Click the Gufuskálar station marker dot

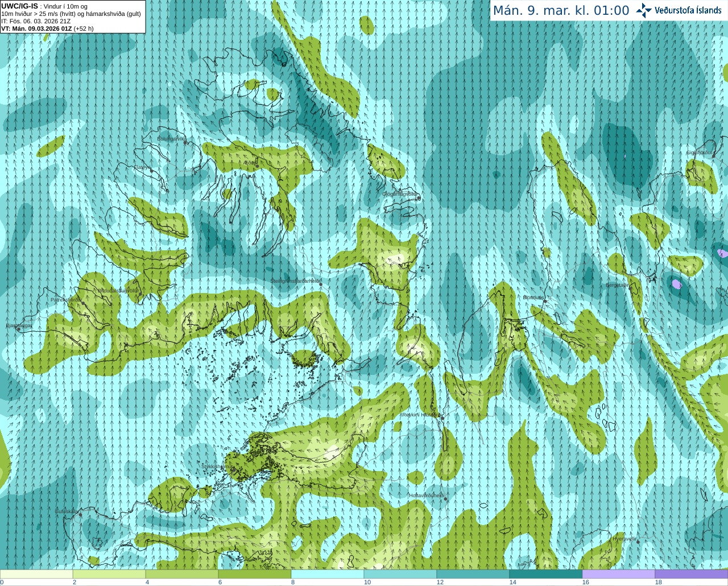point(80,515)
